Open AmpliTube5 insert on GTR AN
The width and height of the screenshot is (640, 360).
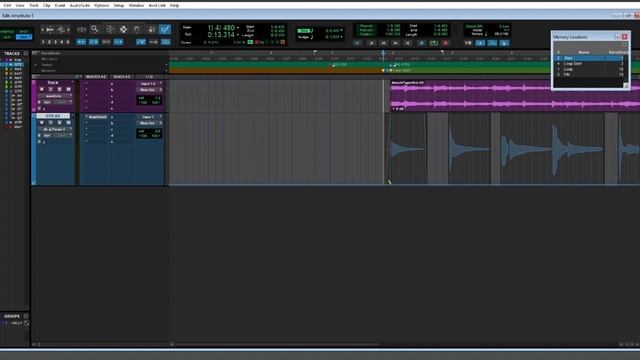(x=97, y=117)
